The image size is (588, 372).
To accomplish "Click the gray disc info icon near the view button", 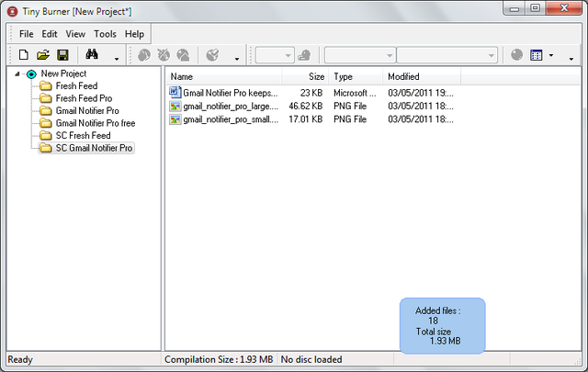I will (x=516, y=55).
